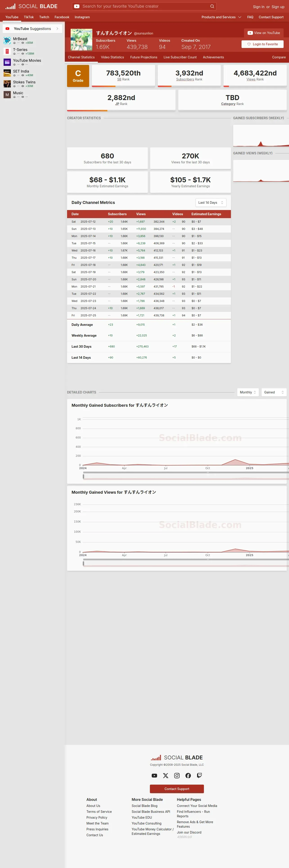Open T-Series channel avatar

point(7,52)
